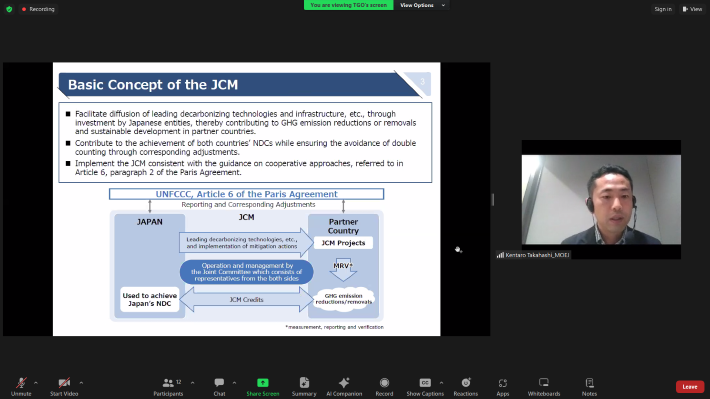Unmute the microphone
710x399 pixels.
point(21,387)
